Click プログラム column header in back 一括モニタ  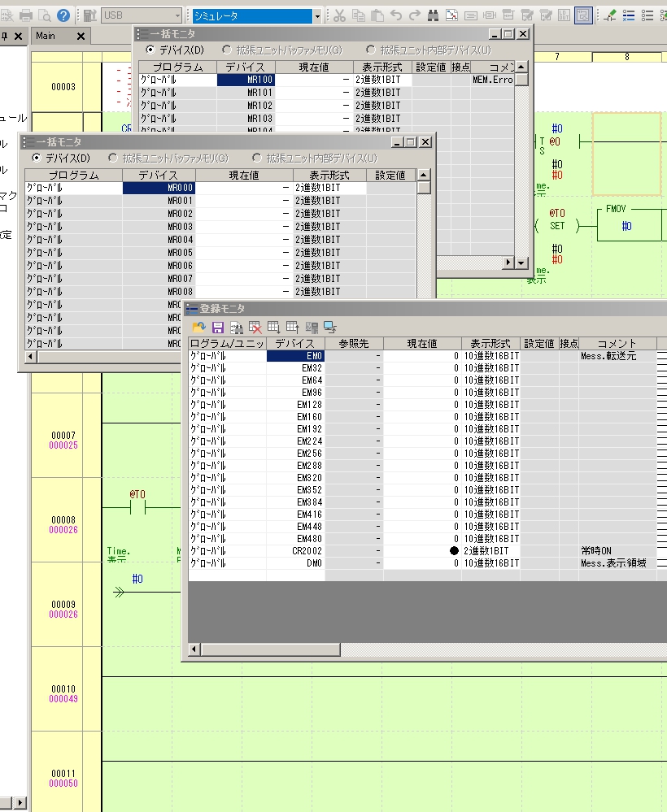tap(178, 67)
